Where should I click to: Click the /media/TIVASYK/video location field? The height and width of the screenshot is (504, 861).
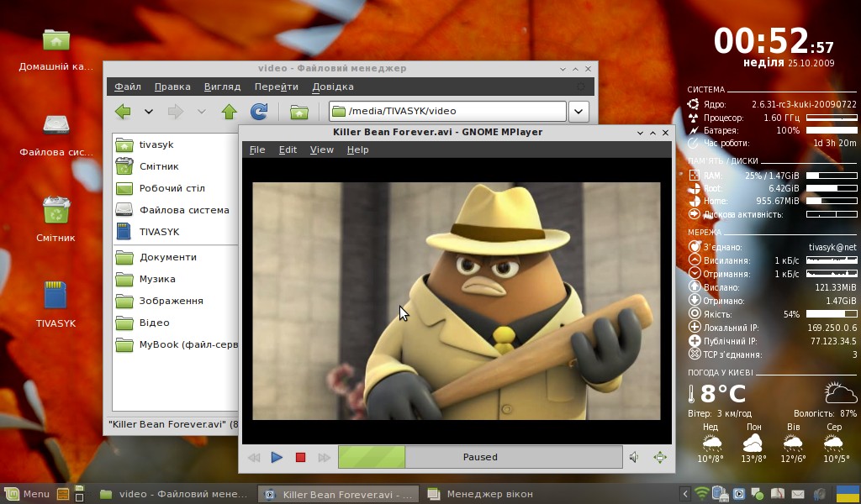tap(447, 111)
